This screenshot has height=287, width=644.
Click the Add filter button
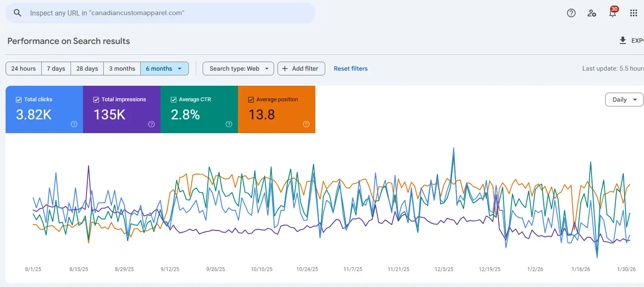coord(301,69)
